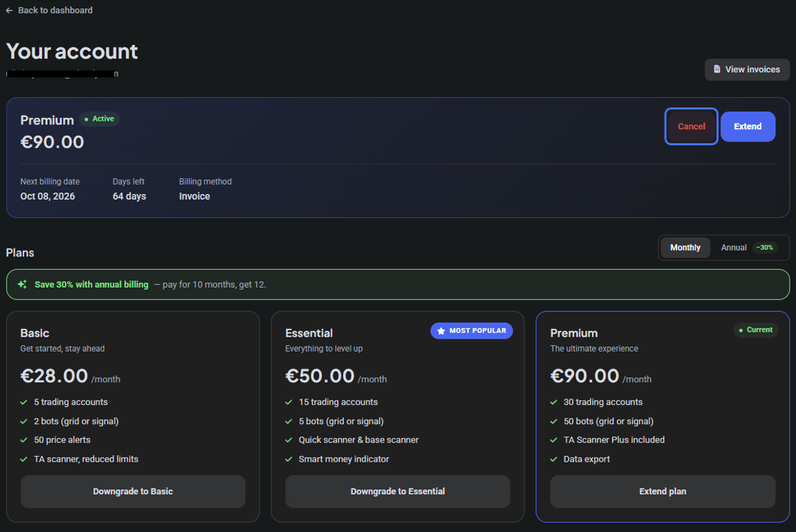Click the Basic plan title
Screen dimensions: 796x532
pyautogui.click(x=35, y=333)
